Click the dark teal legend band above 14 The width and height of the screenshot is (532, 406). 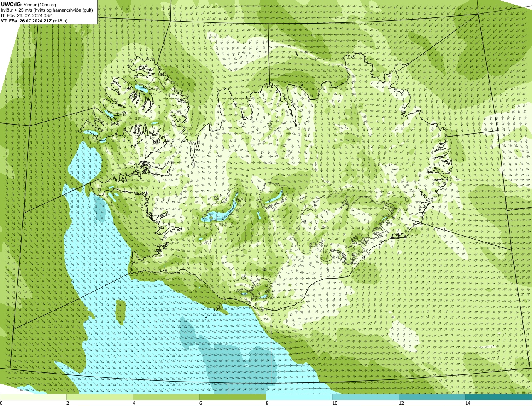pyautogui.click(x=499, y=397)
